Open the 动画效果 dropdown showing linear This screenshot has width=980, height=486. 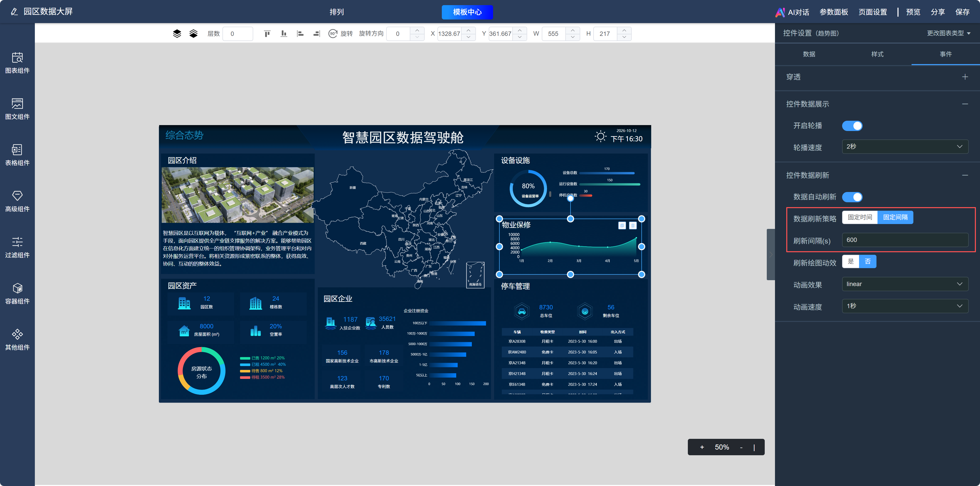point(905,284)
